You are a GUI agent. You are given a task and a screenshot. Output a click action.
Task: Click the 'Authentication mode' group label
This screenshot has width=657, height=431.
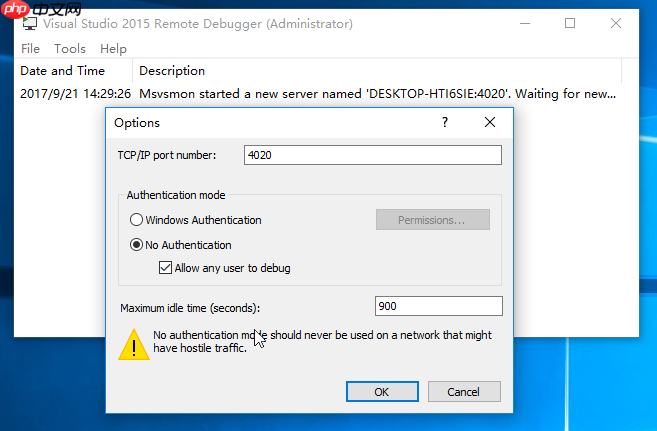coord(176,195)
